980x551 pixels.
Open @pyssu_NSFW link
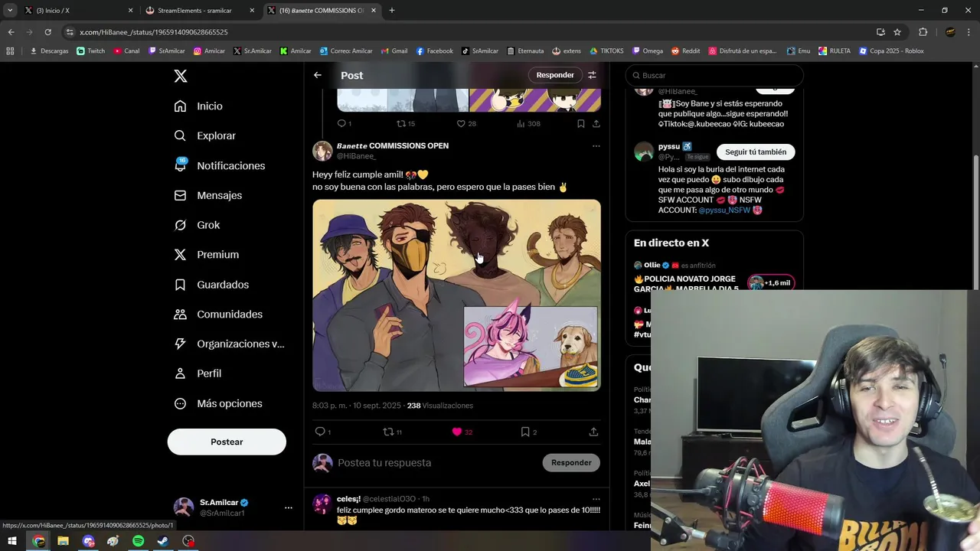tap(724, 210)
